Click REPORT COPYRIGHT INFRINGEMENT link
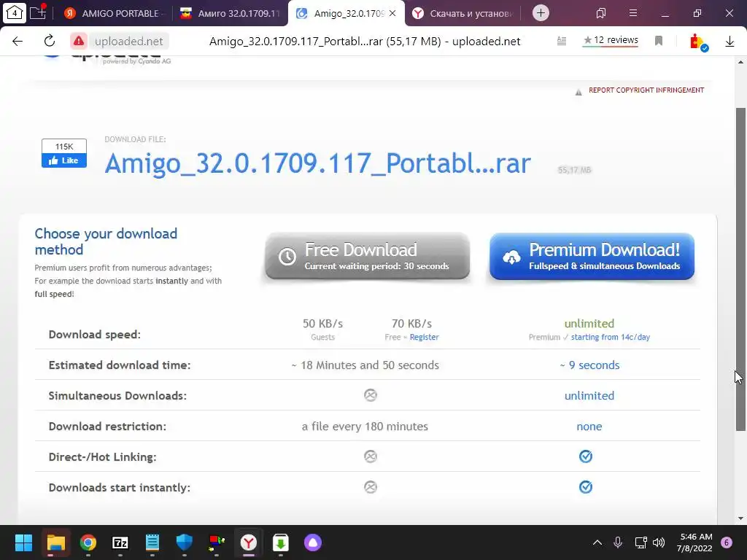The height and width of the screenshot is (560, 747). click(x=646, y=90)
